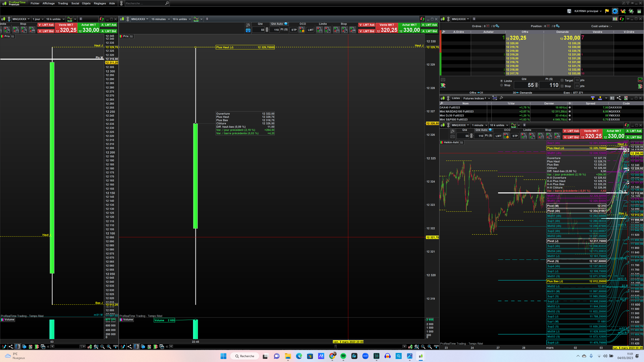Enable the Stop pts checkbox in order book

click(562, 86)
